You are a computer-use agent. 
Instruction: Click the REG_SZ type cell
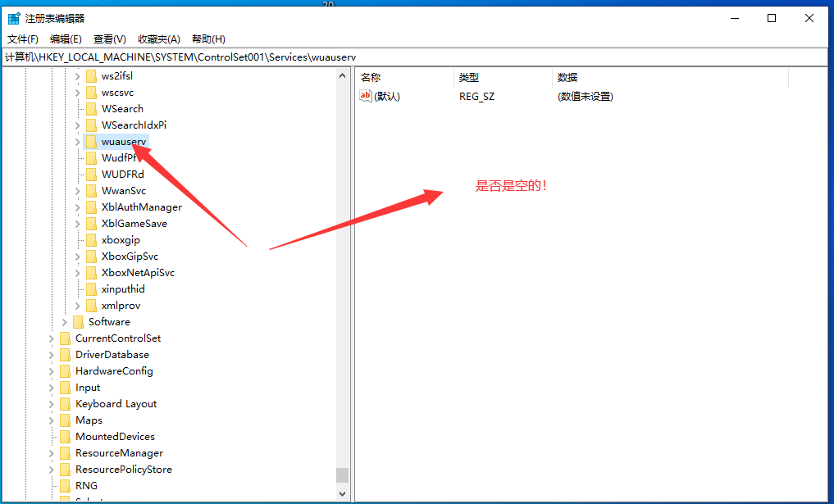click(x=477, y=97)
